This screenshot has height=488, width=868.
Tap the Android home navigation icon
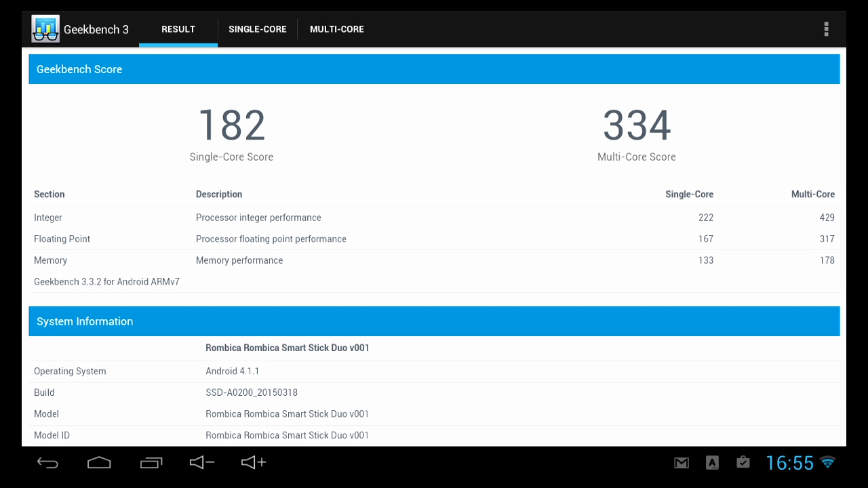pyautogui.click(x=99, y=463)
